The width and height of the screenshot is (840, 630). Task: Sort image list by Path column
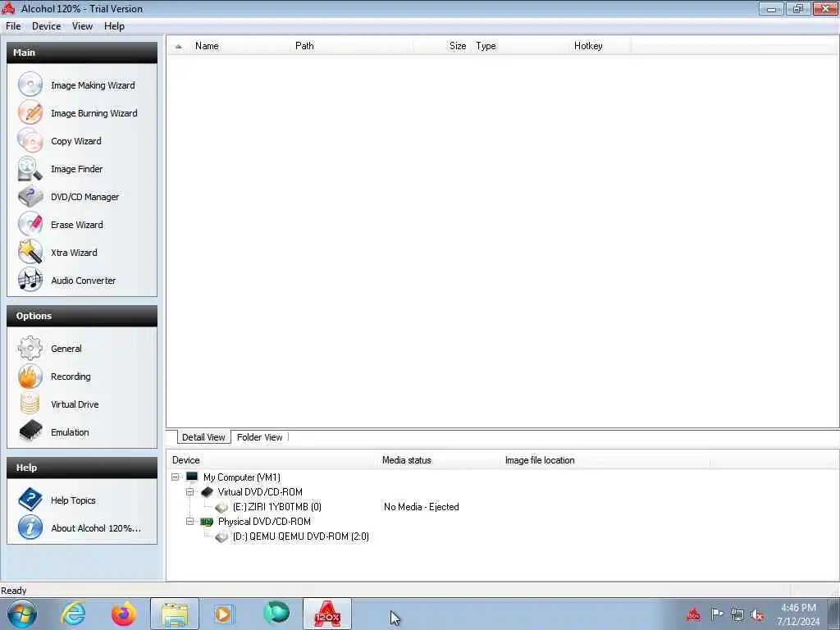tap(351, 46)
